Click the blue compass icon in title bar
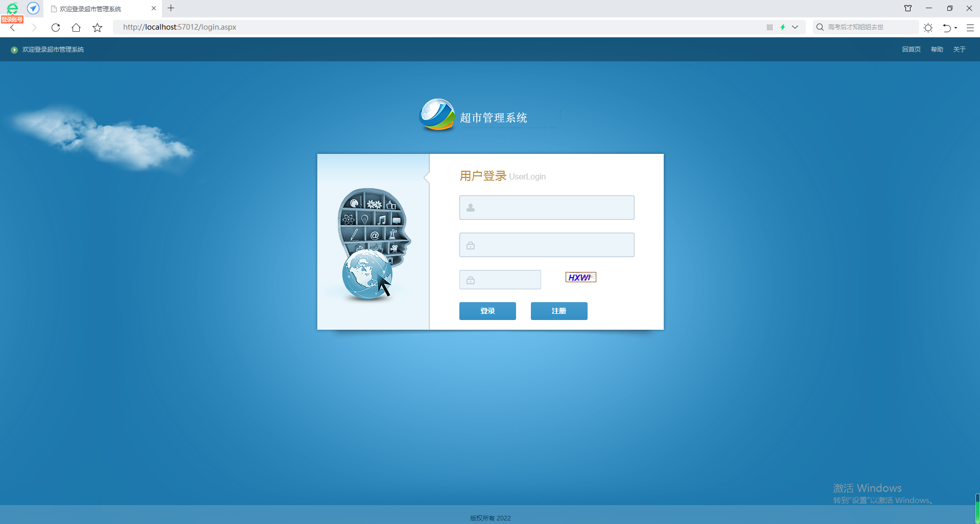 [x=33, y=8]
